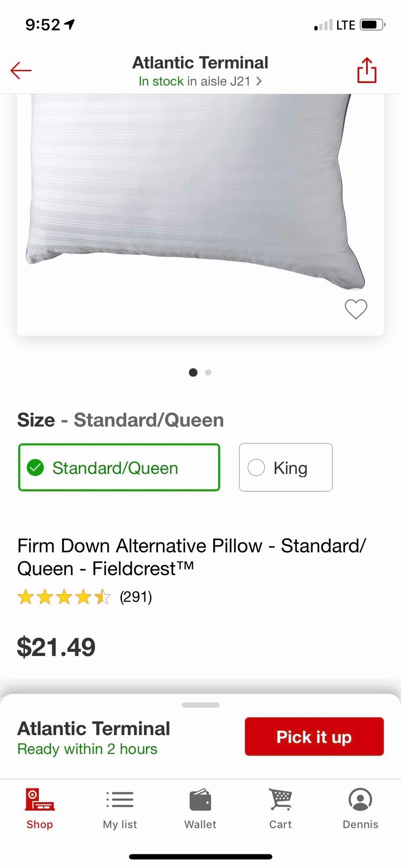Open the Shop tab

pos(40,808)
